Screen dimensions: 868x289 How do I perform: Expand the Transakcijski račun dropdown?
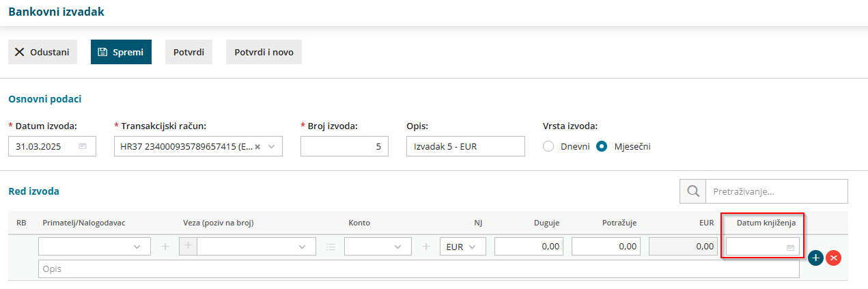coord(271,146)
